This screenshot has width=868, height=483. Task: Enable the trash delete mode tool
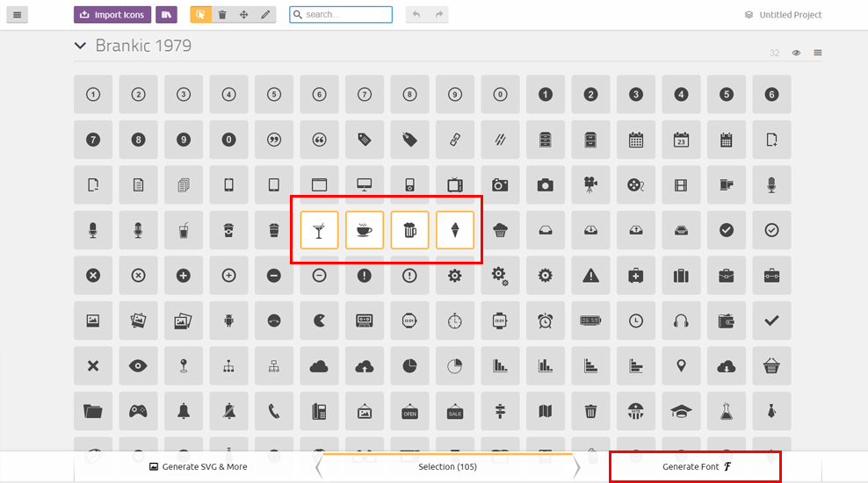pos(222,15)
